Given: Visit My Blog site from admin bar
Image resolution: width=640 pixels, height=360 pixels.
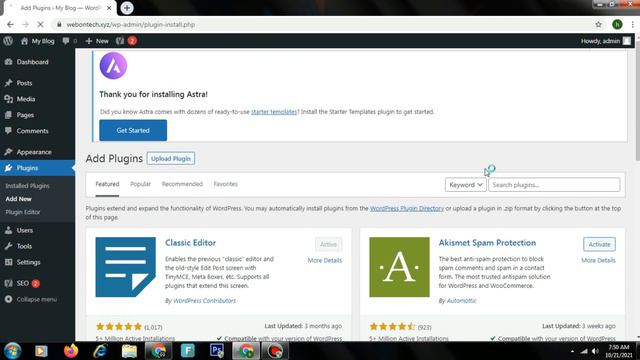Looking at the screenshot, I should point(38,41).
